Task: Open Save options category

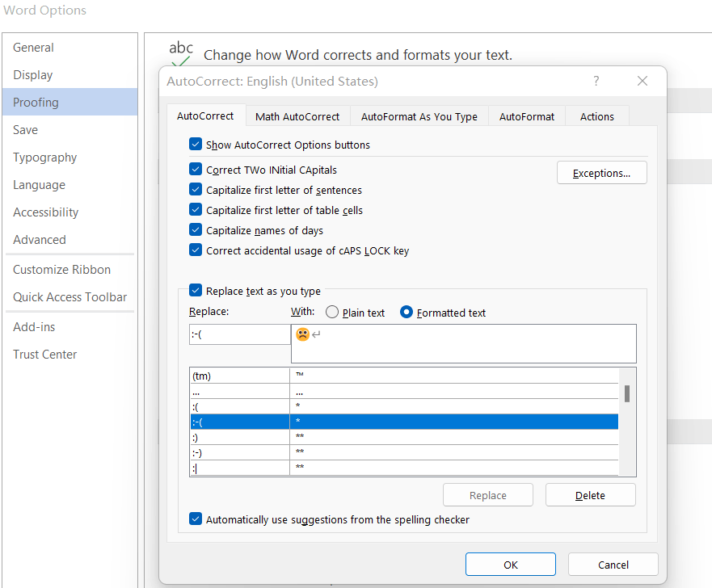Action: (70, 130)
